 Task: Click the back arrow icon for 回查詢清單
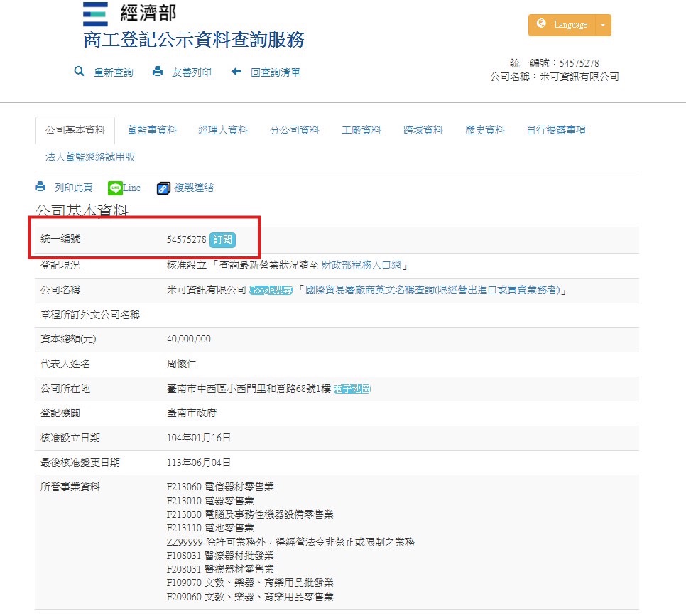(x=236, y=72)
